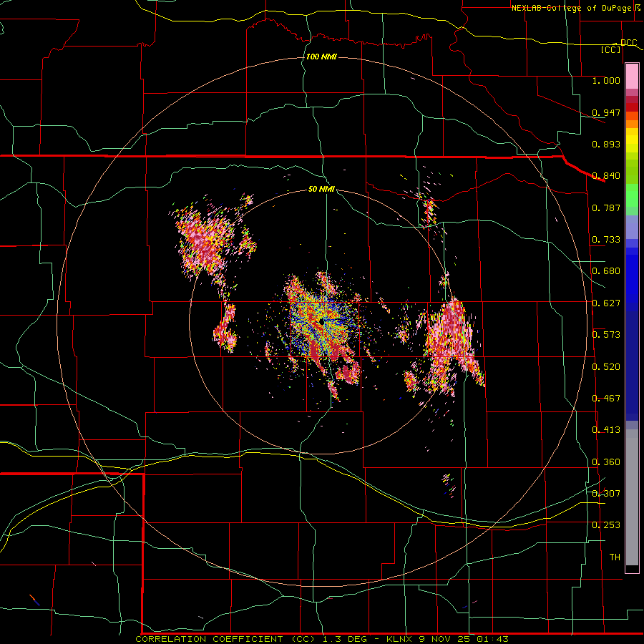The width and height of the screenshot is (644, 644).
Task: Click the 0.573 scale value
Action: pyautogui.click(x=606, y=335)
